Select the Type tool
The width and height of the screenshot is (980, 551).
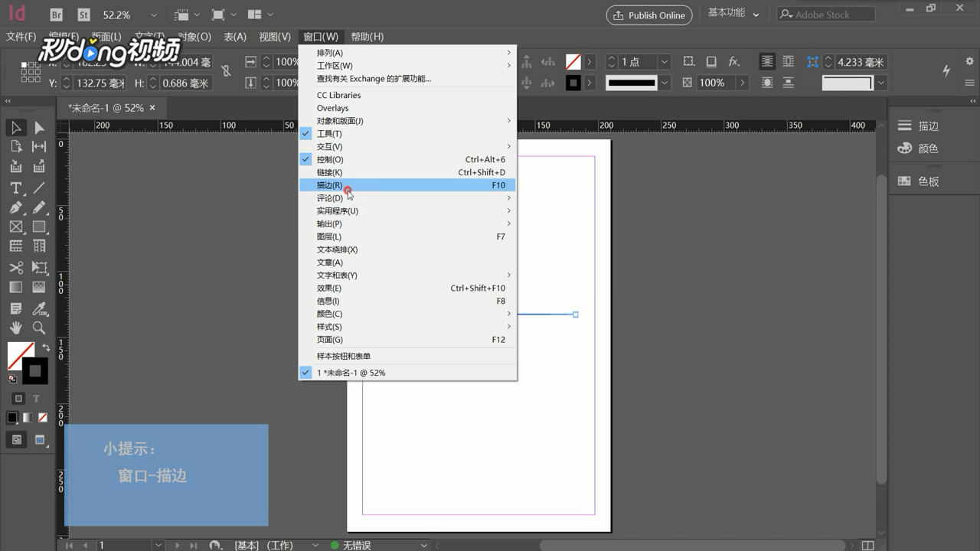pos(15,187)
